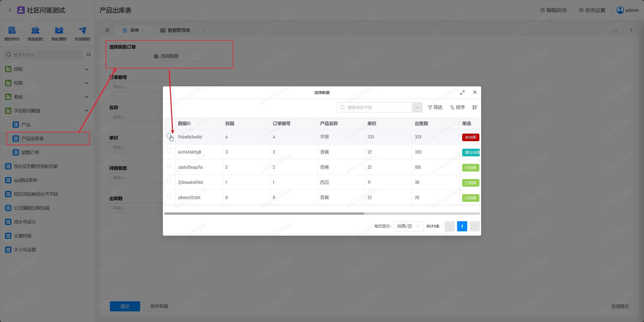Expand the dialog with fullscreen icon
Image resolution: width=644 pixels, height=322 pixels.
[462, 92]
